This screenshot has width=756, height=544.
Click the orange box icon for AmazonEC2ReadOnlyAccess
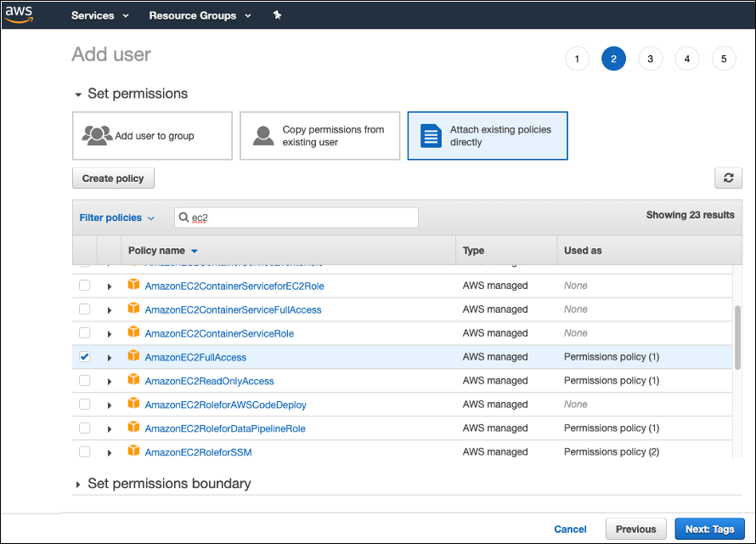133,380
